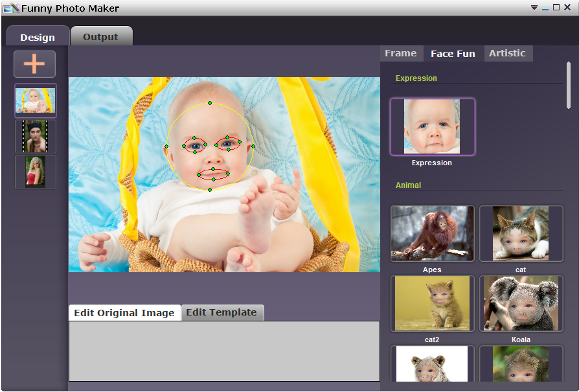Click the Expression section heading
The image size is (579, 392).
click(416, 78)
